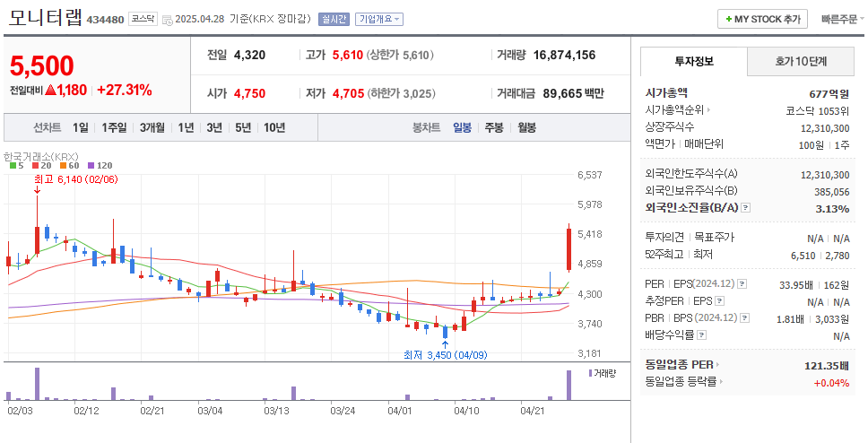Click the 거래량 value 16,874,156
This screenshot has height=443, width=868.
tap(565, 55)
